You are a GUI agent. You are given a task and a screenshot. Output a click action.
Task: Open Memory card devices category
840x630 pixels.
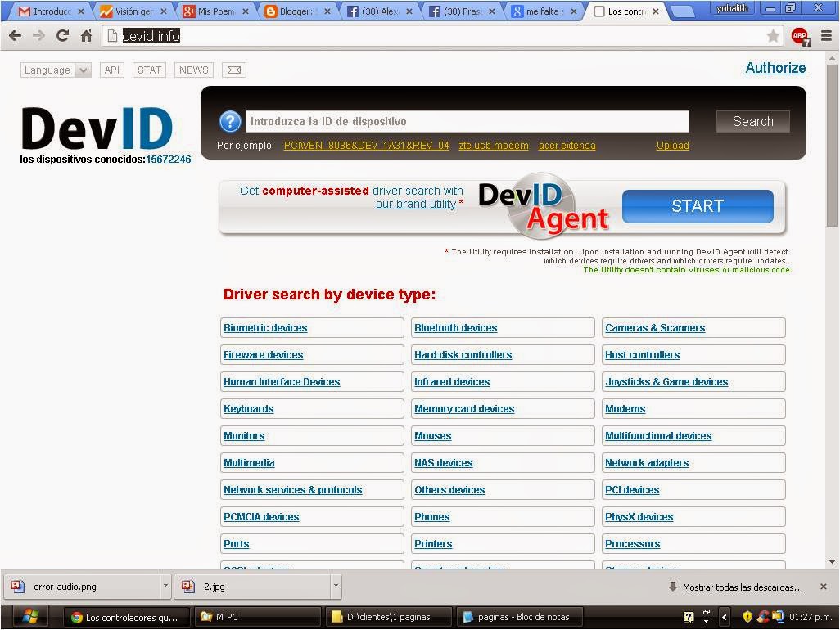pyautogui.click(x=464, y=409)
